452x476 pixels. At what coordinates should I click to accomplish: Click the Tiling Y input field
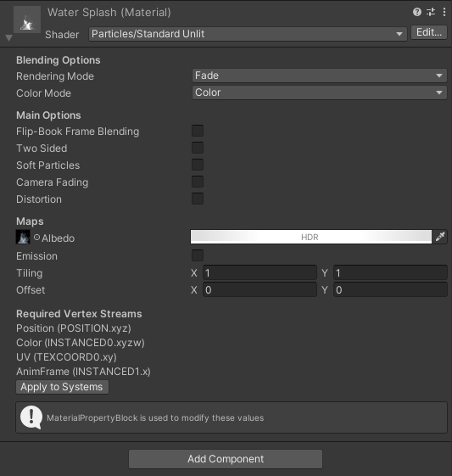pos(390,273)
